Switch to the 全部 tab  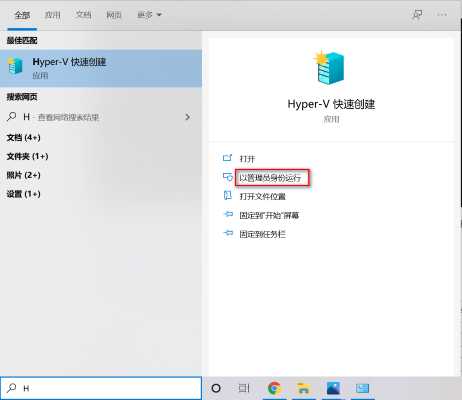coord(22,15)
